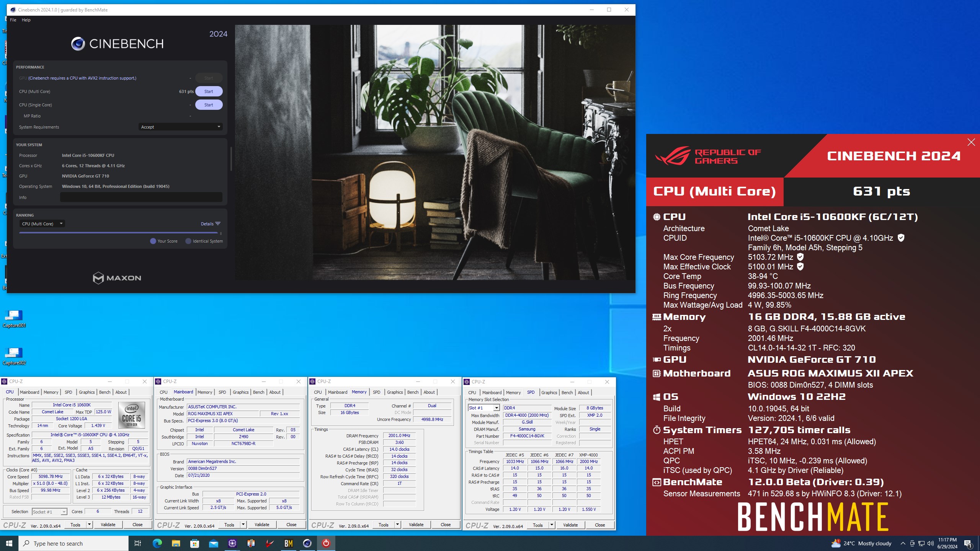The height and width of the screenshot is (551, 980).
Task: Open Cinebench File menu
Action: [x=13, y=20]
